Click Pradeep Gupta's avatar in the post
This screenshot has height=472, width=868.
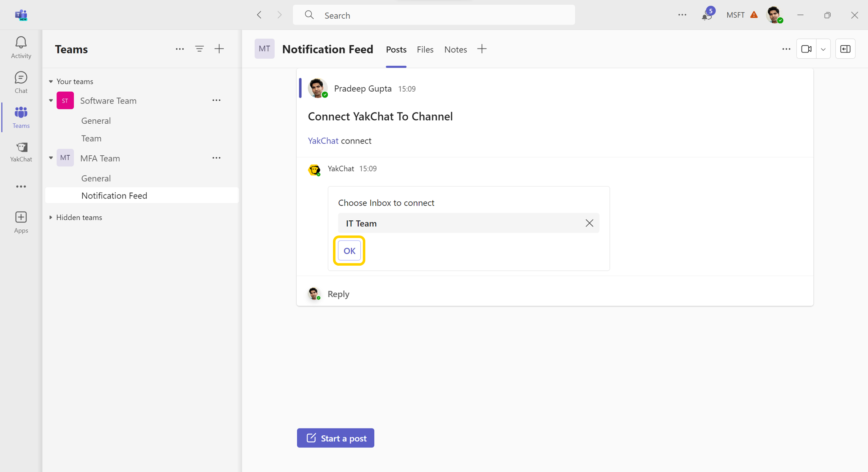[317, 88]
